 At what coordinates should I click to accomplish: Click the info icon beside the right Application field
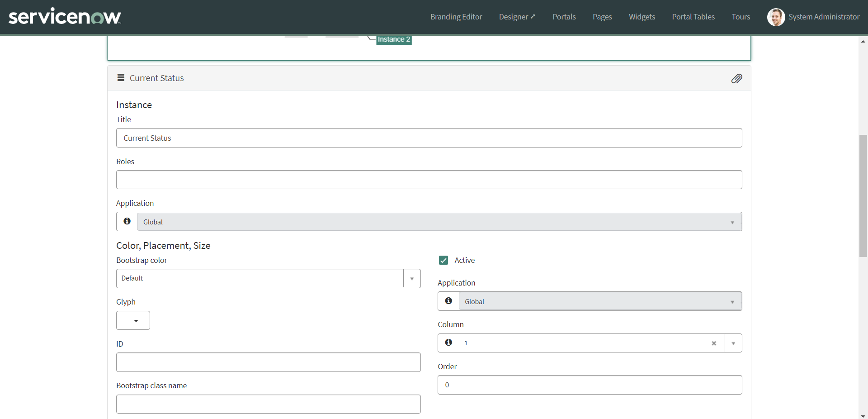click(x=448, y=301)
